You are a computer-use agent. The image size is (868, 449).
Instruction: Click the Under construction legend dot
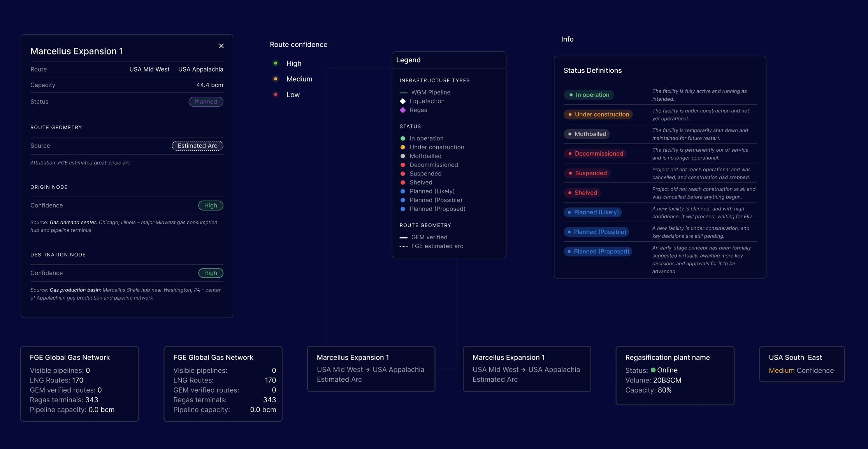[x=403, y=147]
